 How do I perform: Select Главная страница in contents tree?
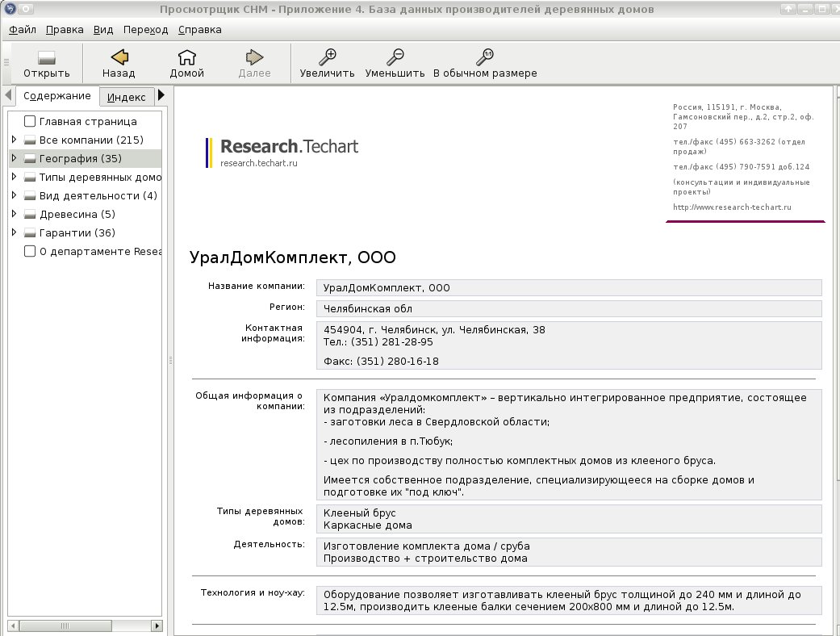[x=88, y=122]
